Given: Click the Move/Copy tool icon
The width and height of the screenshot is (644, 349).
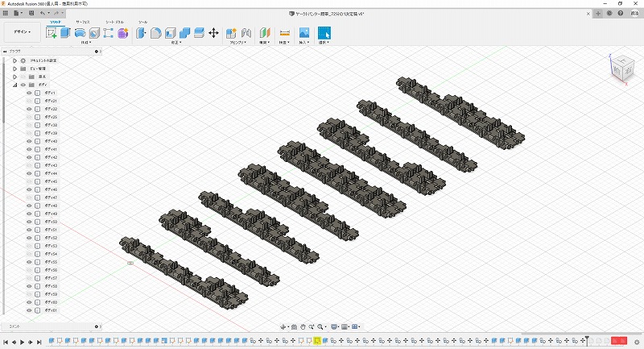Looking at the screenshot, I should click(x=213, y=33).
